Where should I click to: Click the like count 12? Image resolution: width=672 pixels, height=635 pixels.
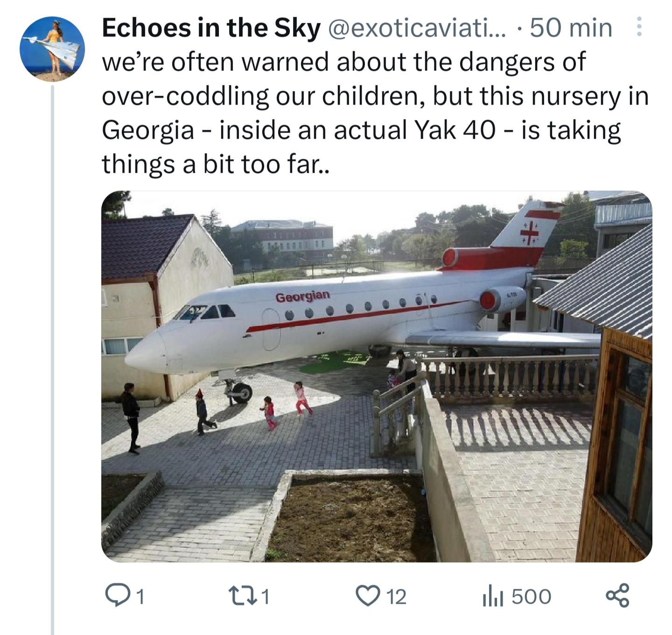tap(397, 597)
